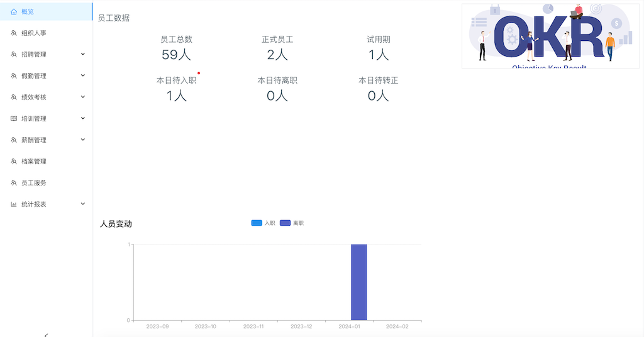This screenshot has width=644, height=337.
Task: Click the 2023-10 axis label
Action: [206, 326]
